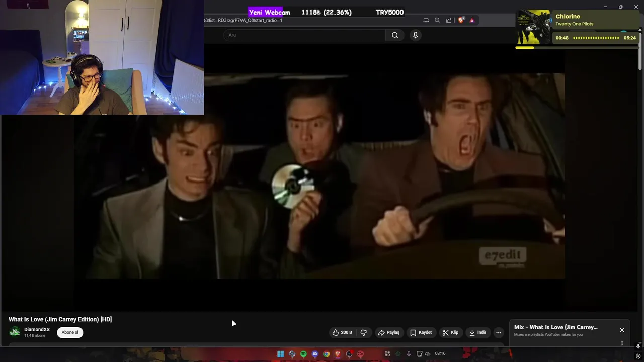
Task: Select the Mix - What Is Love playlist title
Action: click(x=556, y=327)
